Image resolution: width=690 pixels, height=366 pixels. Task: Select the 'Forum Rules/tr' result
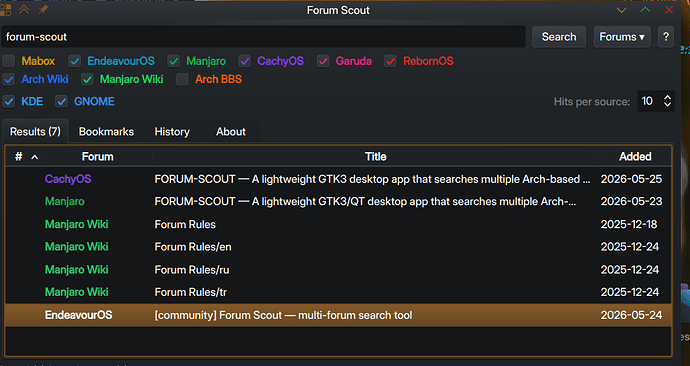(338, 292)
